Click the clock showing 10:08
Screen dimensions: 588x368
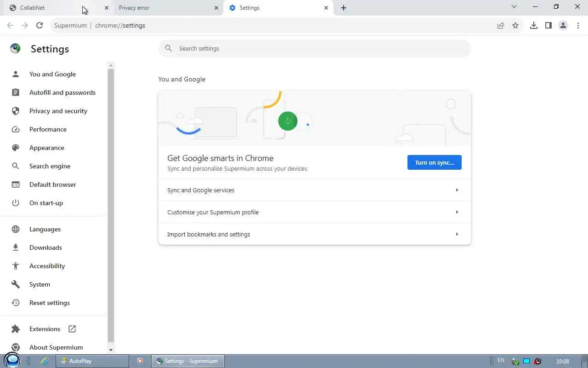point(563,361)
